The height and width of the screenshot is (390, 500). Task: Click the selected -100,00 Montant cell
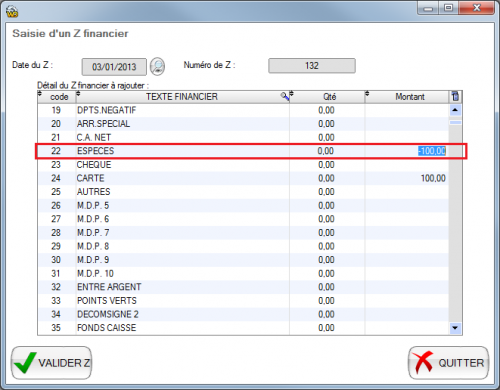pyautogui.click(x=432, y=151)
